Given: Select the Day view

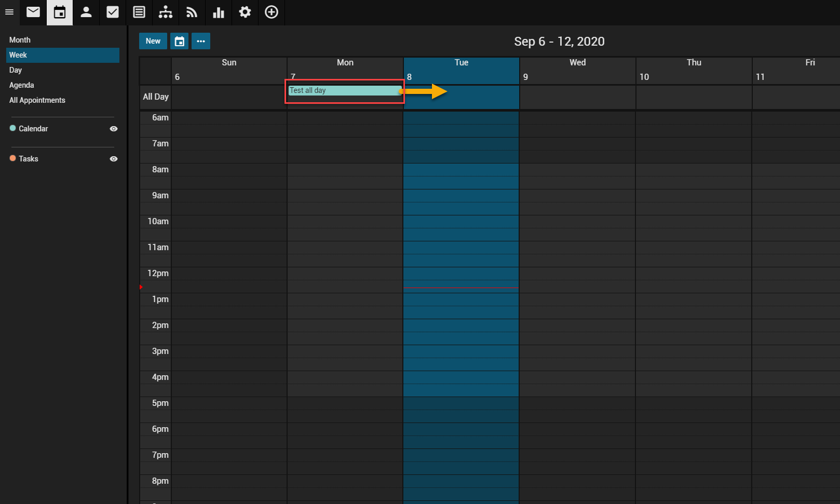Looking at the screenshot, I should 16,70.
